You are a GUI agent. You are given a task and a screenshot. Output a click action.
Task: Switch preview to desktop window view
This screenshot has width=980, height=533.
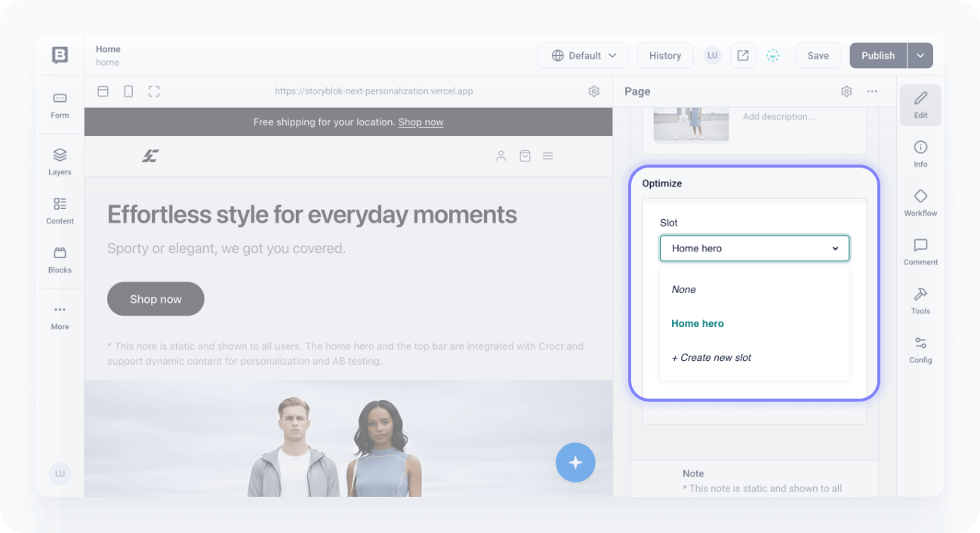[x=103, y=91]
